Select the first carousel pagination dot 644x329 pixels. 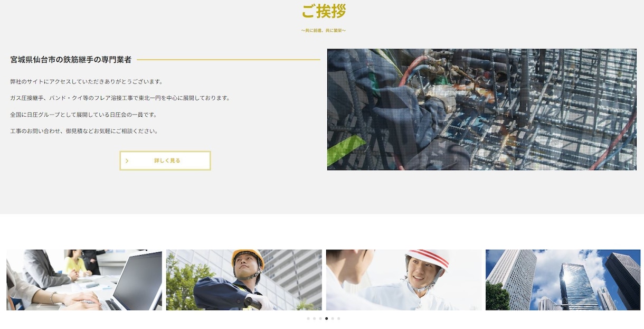click(308, 318)
